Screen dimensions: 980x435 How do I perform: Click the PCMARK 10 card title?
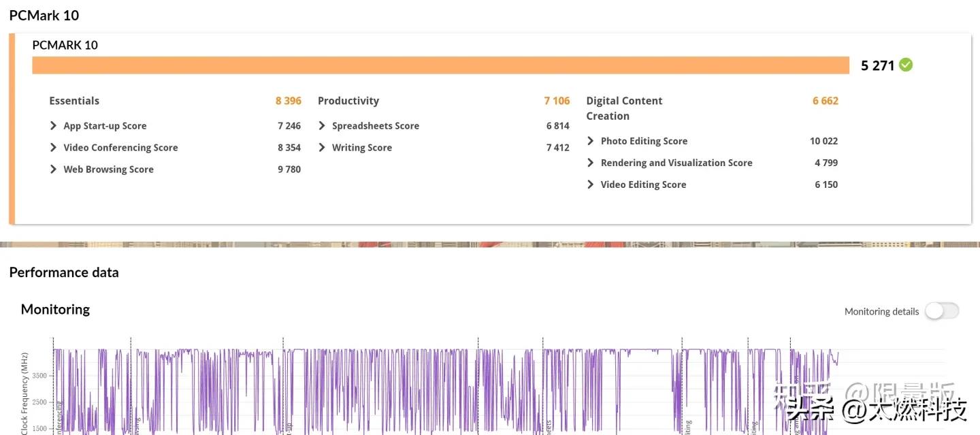tap(65, 45)
